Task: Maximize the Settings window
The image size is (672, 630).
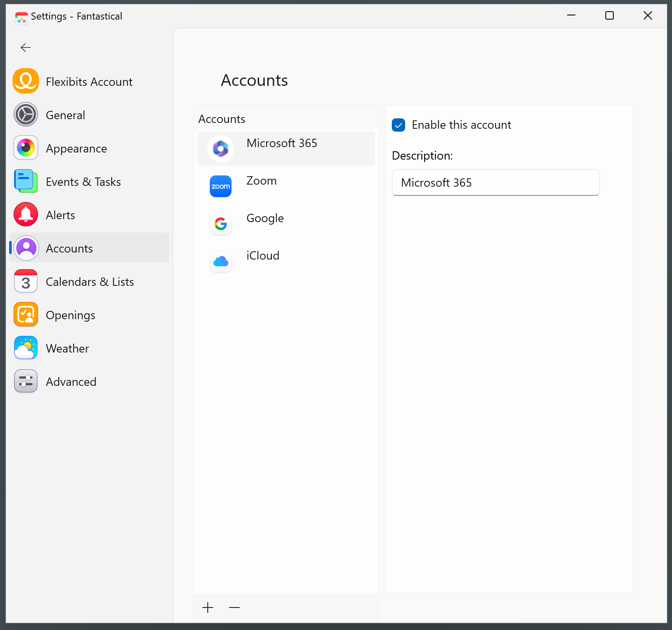Action: pos(610,15)
